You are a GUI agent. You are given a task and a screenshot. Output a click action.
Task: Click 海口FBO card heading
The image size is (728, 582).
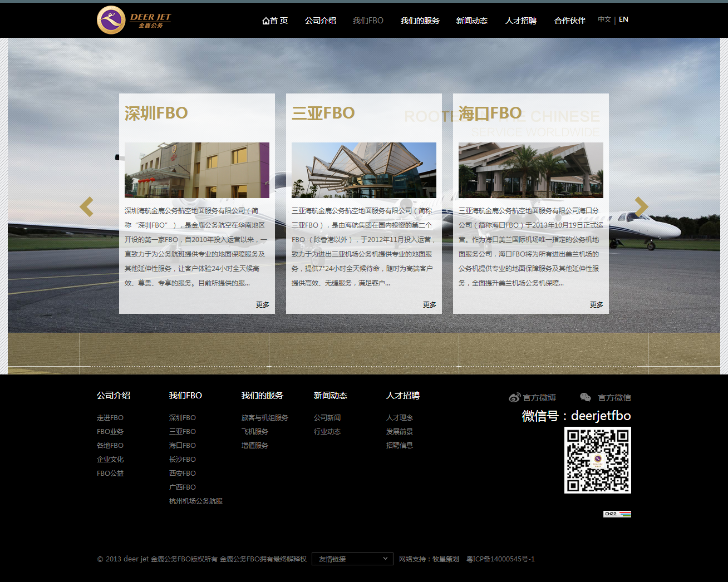pyautogui.click(x=490, y=113)
